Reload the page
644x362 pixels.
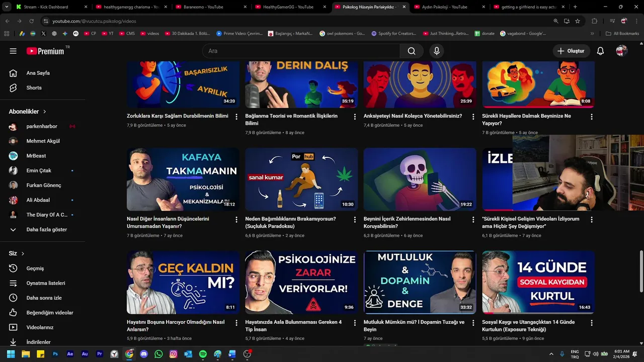pyautogui.click(x=31, y=21)
